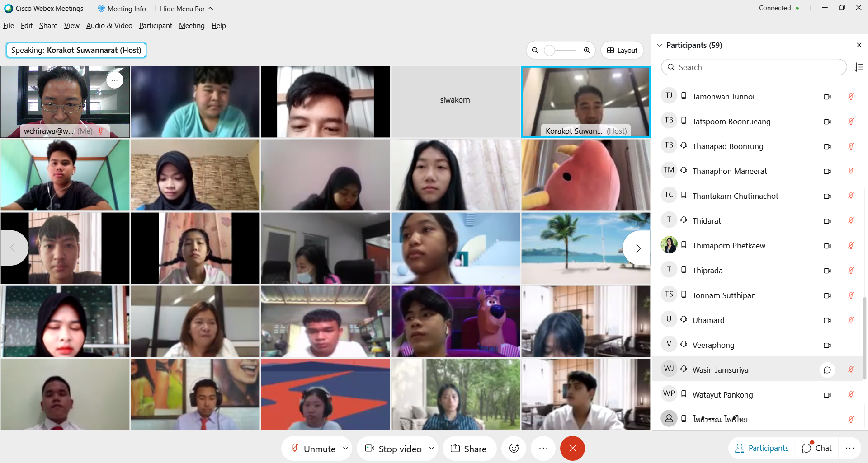Open more options on my video tile
The width and height of the screenshot is (868, 463).
115,80
